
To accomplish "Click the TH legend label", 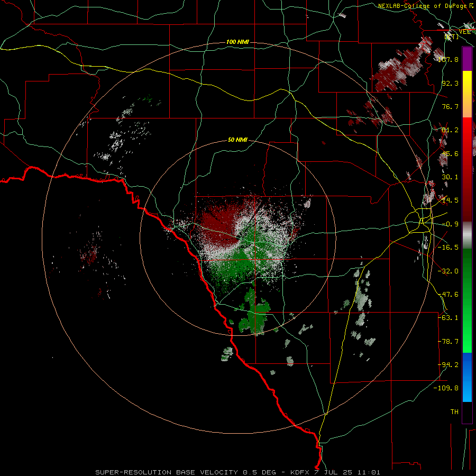I will pyautogui.click(x=454, y=412).
